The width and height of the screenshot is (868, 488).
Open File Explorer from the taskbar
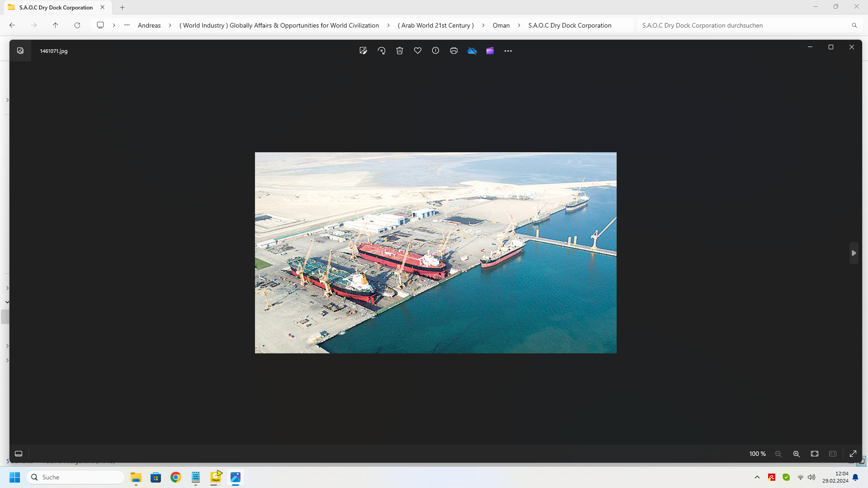136,477
